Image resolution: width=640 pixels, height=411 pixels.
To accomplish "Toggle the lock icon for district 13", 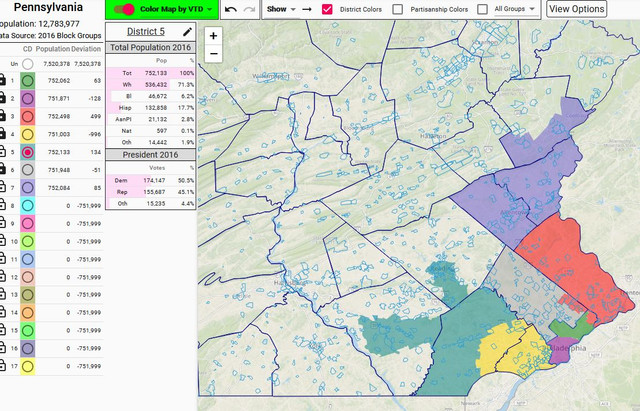I will click(x=2, y=294).
